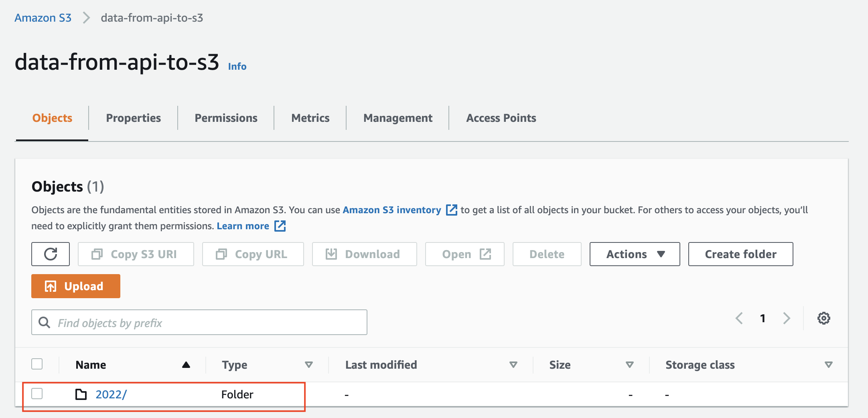Follow the Learn more link

click(x=243, y=226)
